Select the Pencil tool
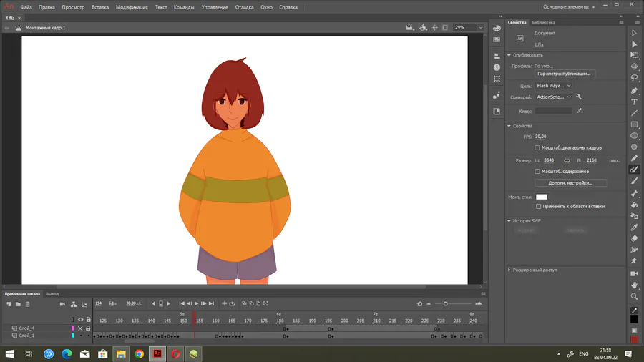The image size is (644, 362). pos(634,158)
